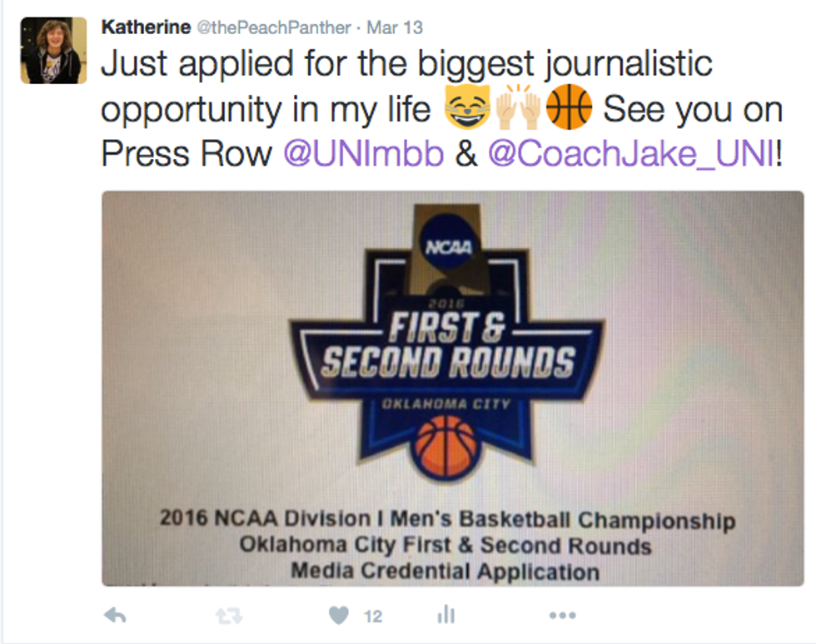The image size is (816, 644).
Task: Open the Mar 13 timestamp permalink
Action: click(395, 27)
